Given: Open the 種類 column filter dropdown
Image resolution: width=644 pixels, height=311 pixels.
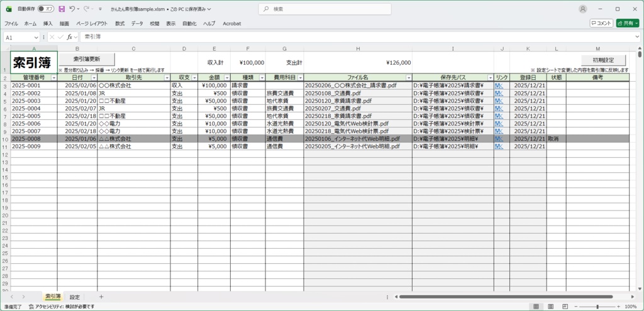Looking at the screenshot, I should coord(262,77).
